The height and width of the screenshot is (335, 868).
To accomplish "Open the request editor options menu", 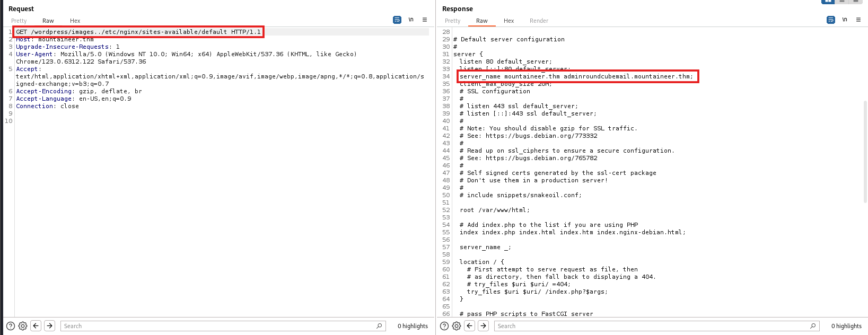I will pyautogui.click(x=425, y=20).
